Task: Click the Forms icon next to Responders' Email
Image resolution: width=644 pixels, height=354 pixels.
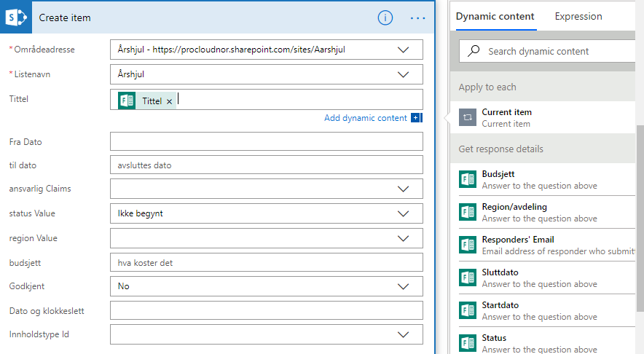Action: [467, 245]
